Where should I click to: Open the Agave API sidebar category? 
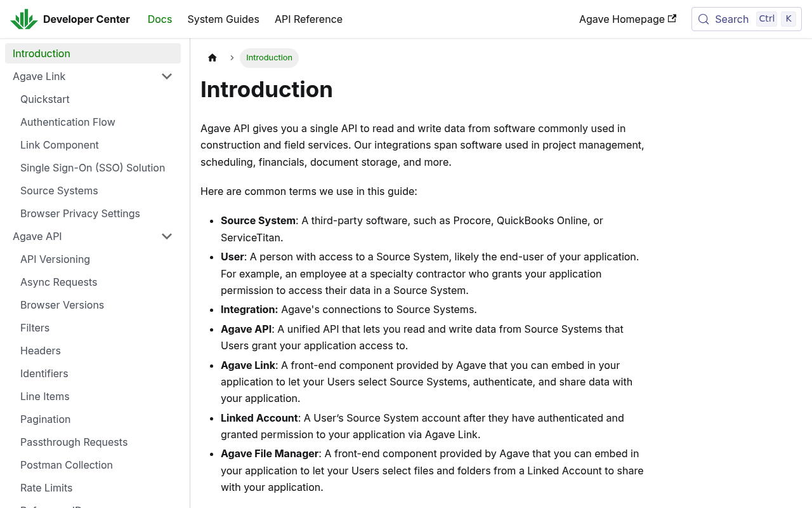[x=79, y=236]
